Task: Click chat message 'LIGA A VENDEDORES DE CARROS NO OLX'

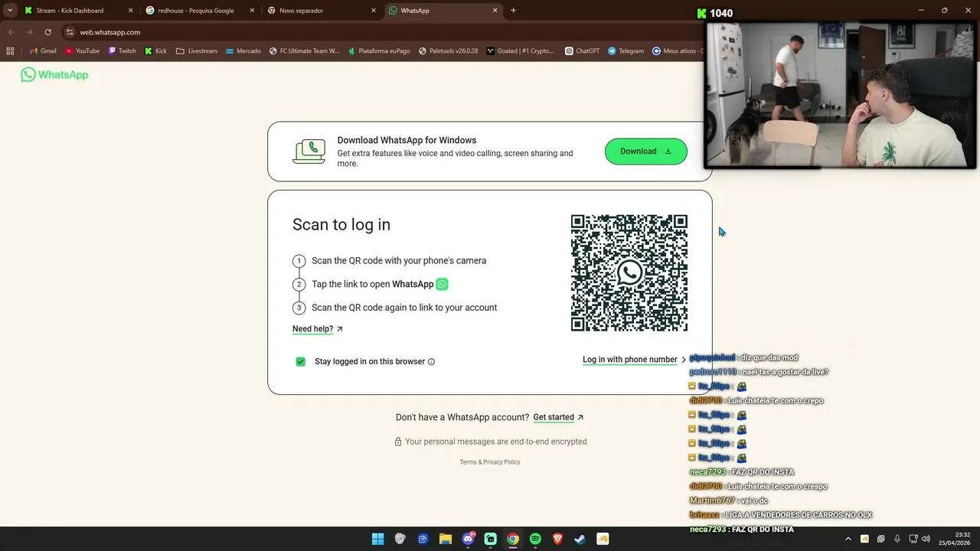Action: click(x=799, y=515)
